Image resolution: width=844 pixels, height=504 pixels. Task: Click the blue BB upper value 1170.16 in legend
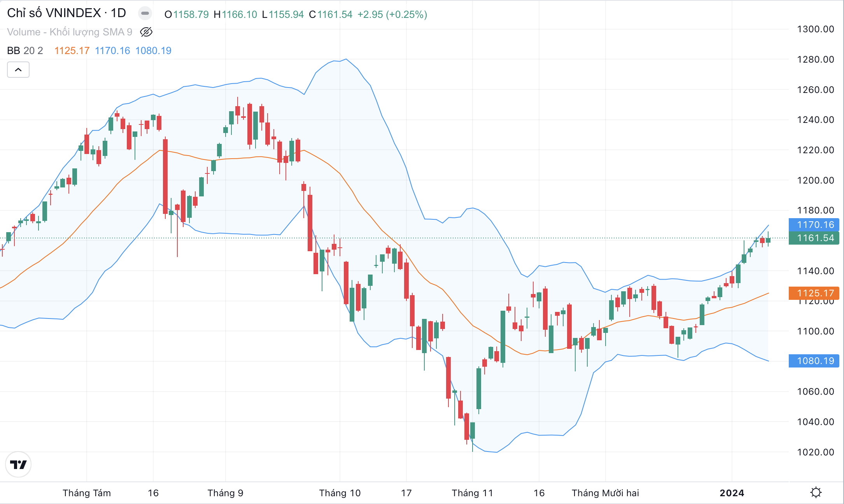pyautogui.click(x=112, y=51)
